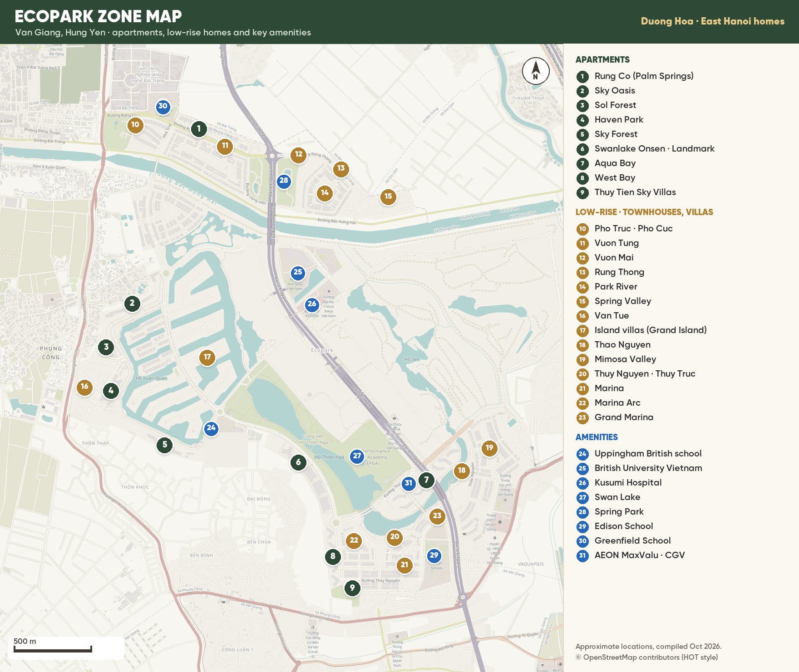This screenshot has width=799, height=672.
Task: Click map marker 23 Grand Marina
Action: (x=437, y=515)
